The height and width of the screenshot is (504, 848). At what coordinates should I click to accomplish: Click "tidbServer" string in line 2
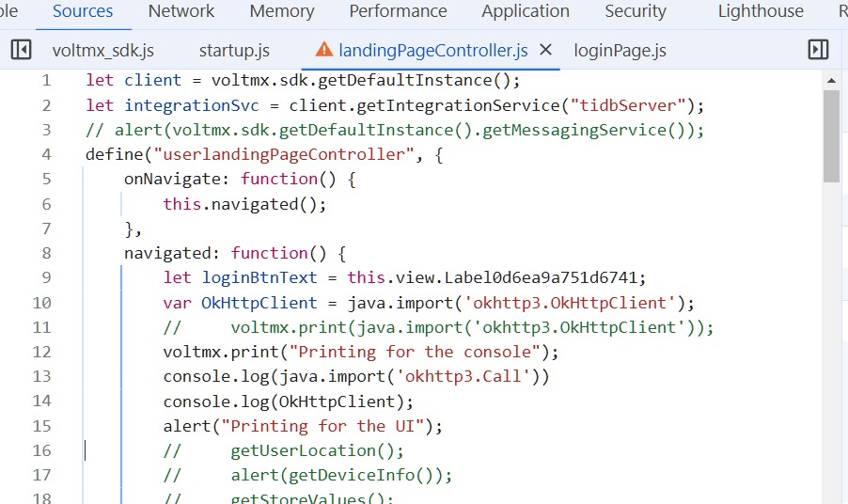(x=628, y=105)
